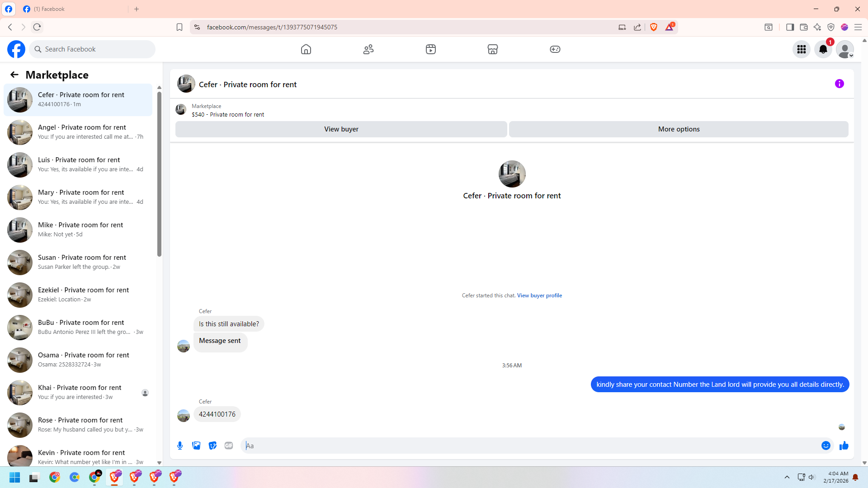Bookmark this page icon
868x488 pixels.
click(179, 27)
